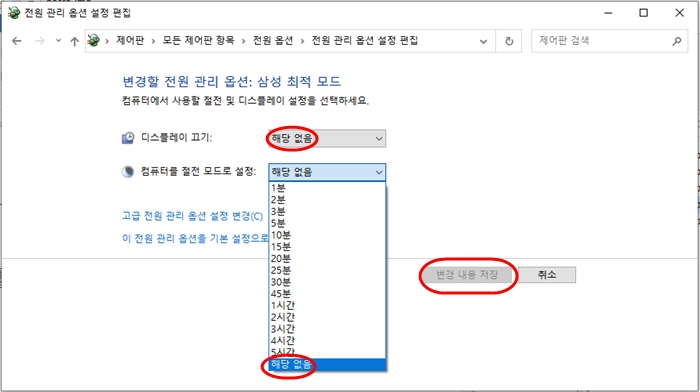Open 고급 전원 관리 옵션 설정 변경 link

[x=192, y=216]
